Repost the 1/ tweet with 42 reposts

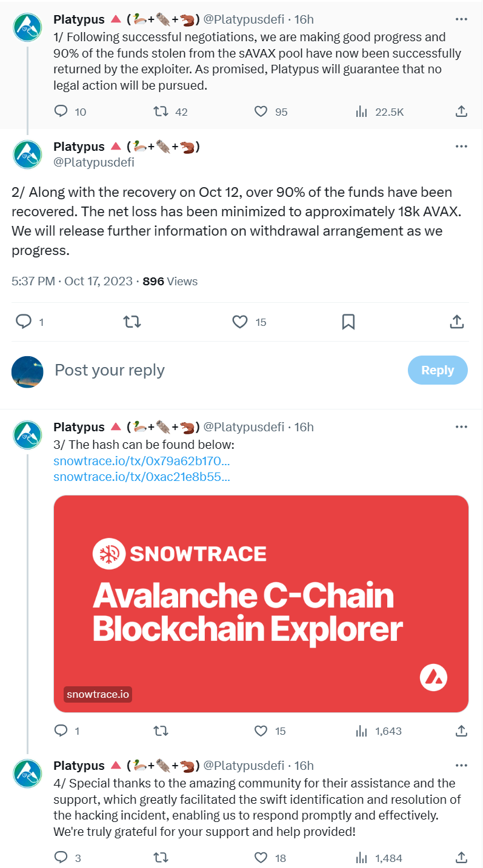pos(161,111)
